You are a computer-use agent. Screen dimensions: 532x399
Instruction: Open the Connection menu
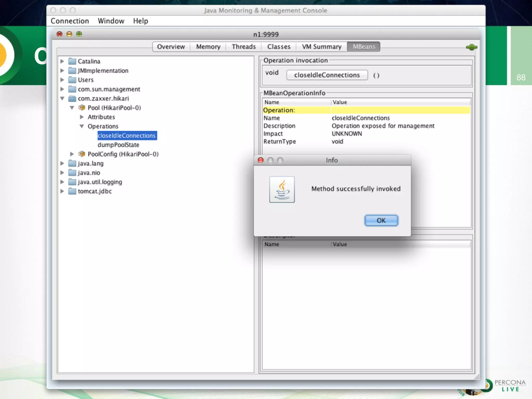[70, 21]
